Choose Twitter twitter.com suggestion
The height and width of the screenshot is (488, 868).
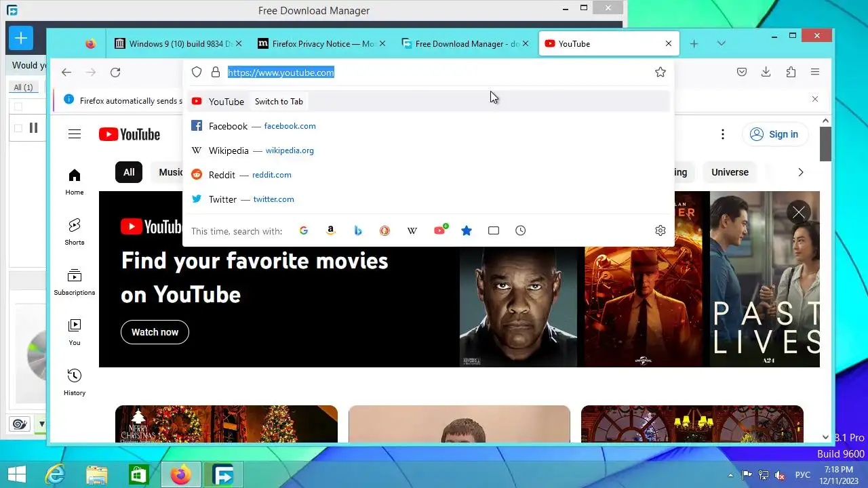tap(429, 199)
